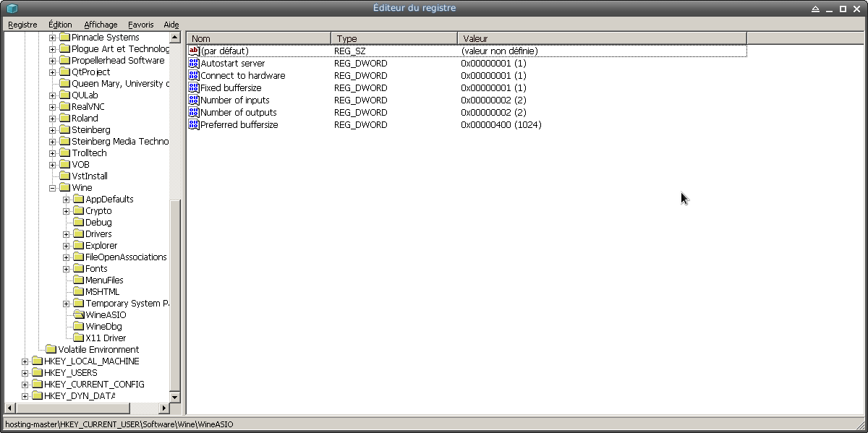
Task: Expand the Roland key
Action: (53, 119)
